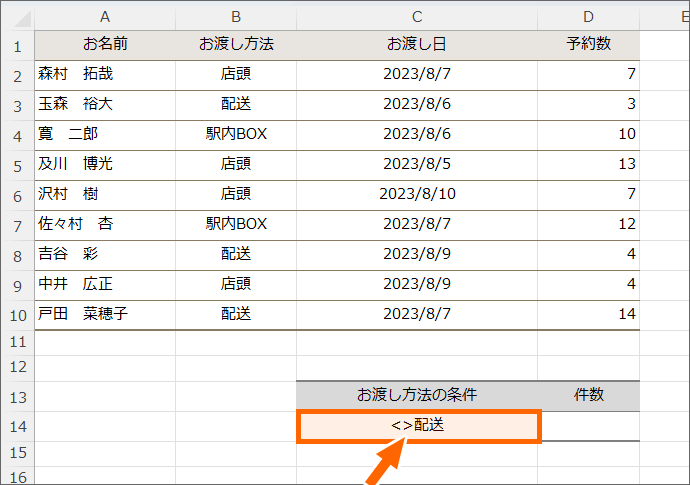Click 配送 in 戸田 菜穂子's row
The image size is (690, 485).
point(236,315)
